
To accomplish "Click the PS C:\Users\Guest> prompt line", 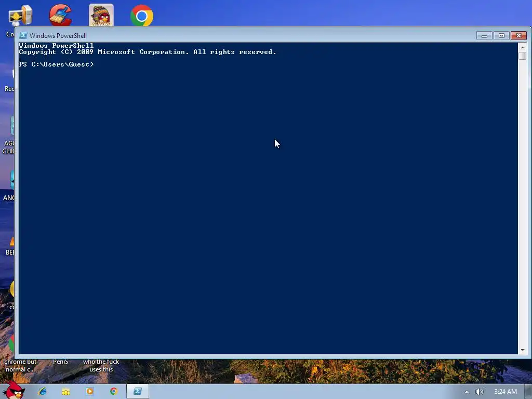I will coord(56,64).
